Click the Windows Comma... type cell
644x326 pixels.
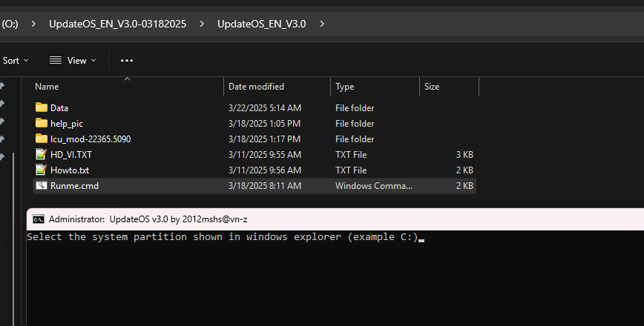tap(374, 186)
